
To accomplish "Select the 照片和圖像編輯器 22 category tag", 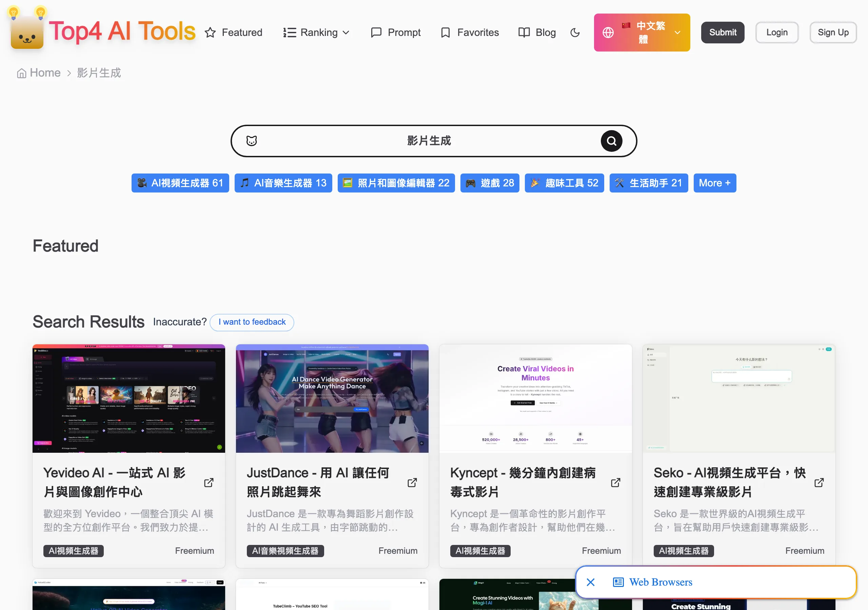I will (x=396, y=183).
